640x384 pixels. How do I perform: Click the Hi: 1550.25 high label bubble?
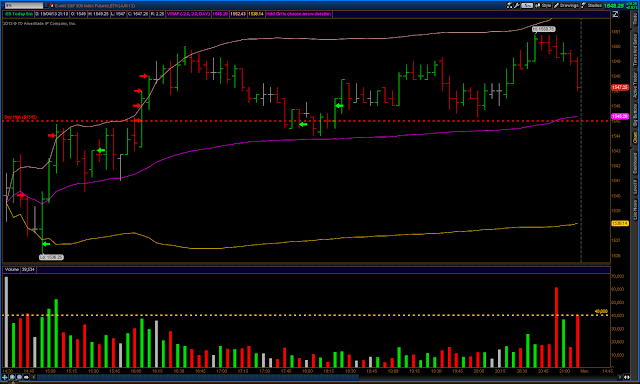[544, 29]
